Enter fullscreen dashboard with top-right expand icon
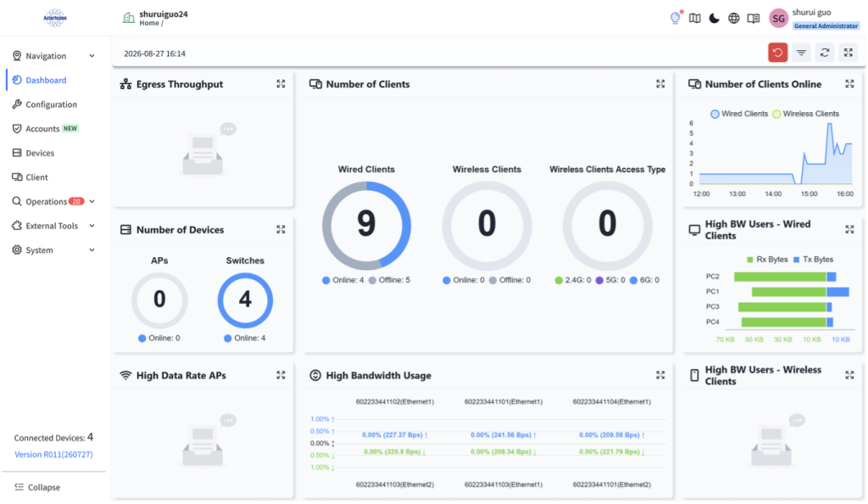 (x=848, y=53)
